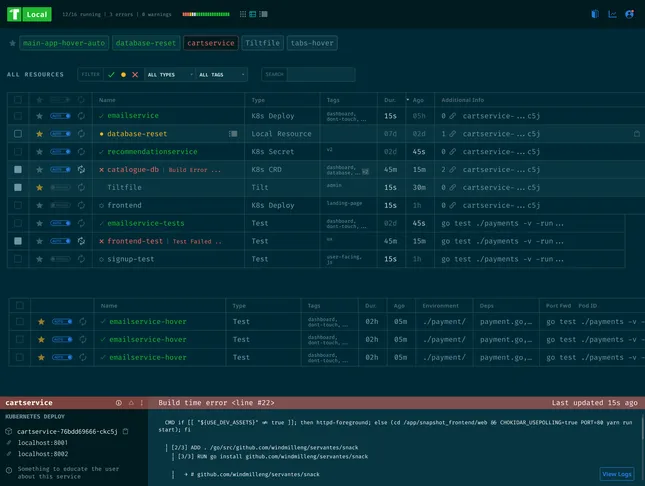Click 'Last updated 15s ago' text
This screenshot has width=645, height=486.
tap(594, 403)
